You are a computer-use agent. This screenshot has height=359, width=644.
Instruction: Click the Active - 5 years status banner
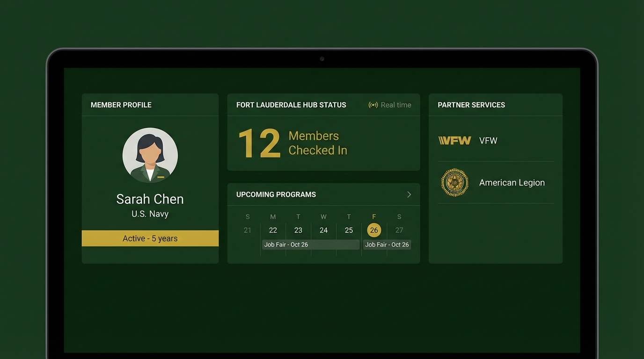[150, 238]
